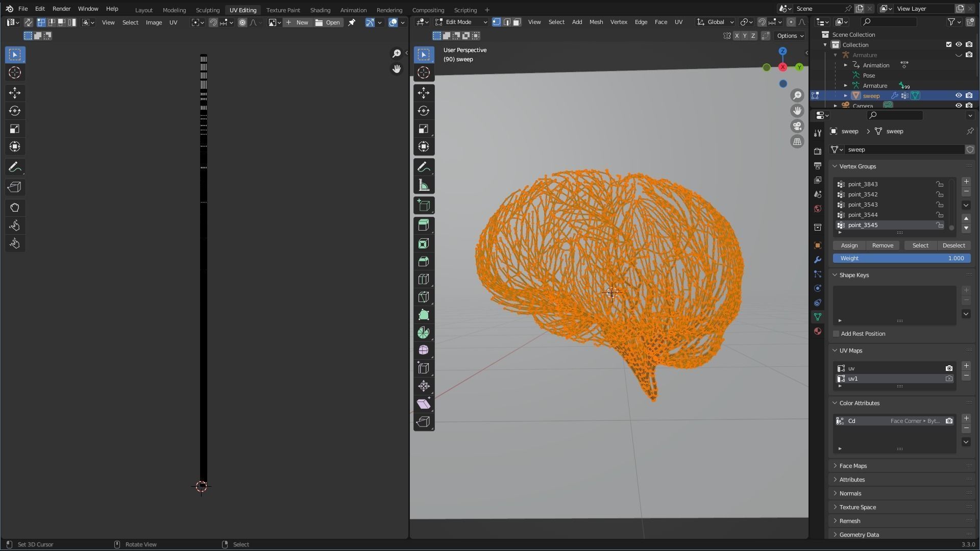The height and width of the screenshot is (551, 980).
Task: Select the Add Cube tool
Action: point(424,206)
